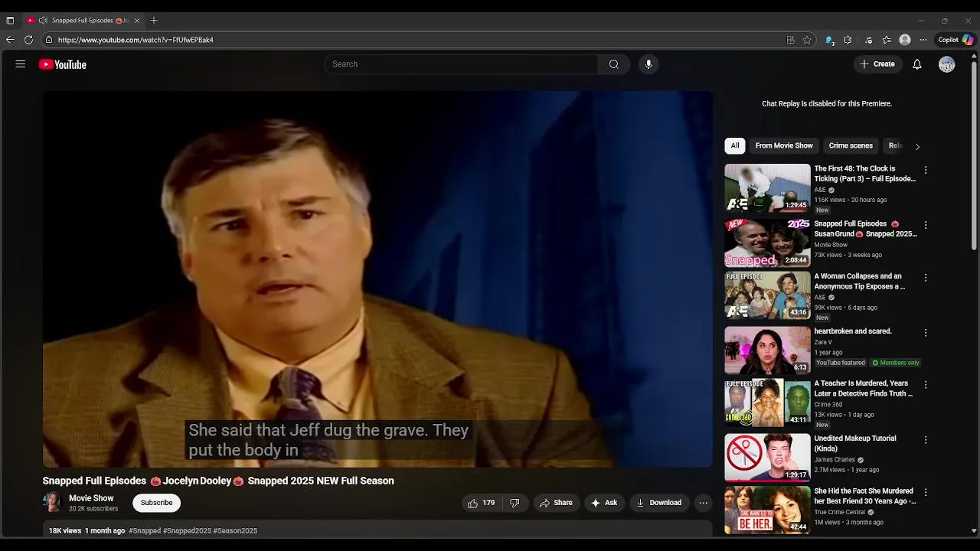
Task: View site information lock icon
Action: tap(49, 40)
